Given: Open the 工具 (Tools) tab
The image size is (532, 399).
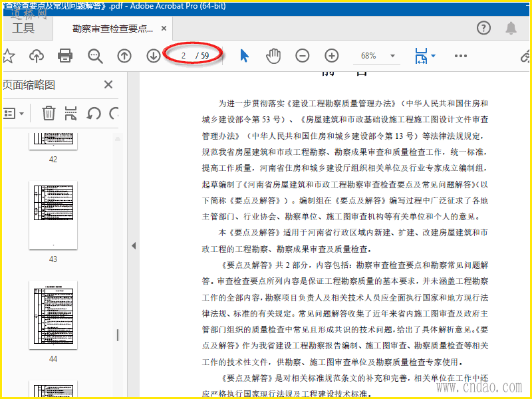Looking at the screenshot, I should (23, 28).
